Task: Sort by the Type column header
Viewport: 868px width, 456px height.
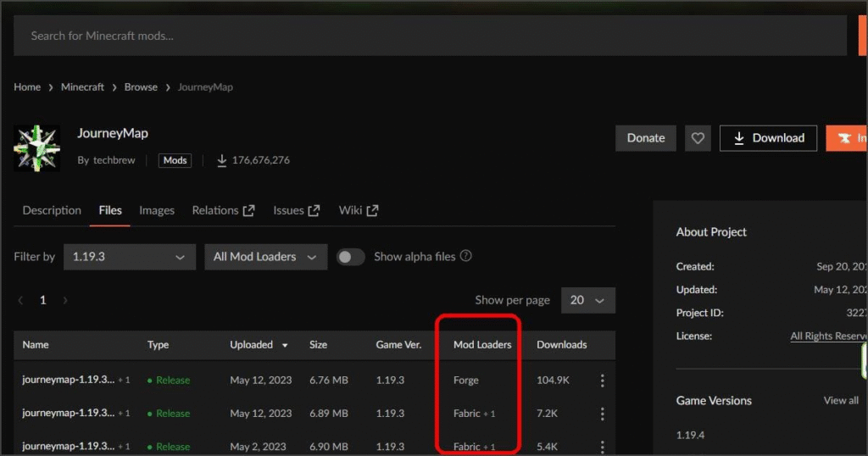Action: [158, 345]
